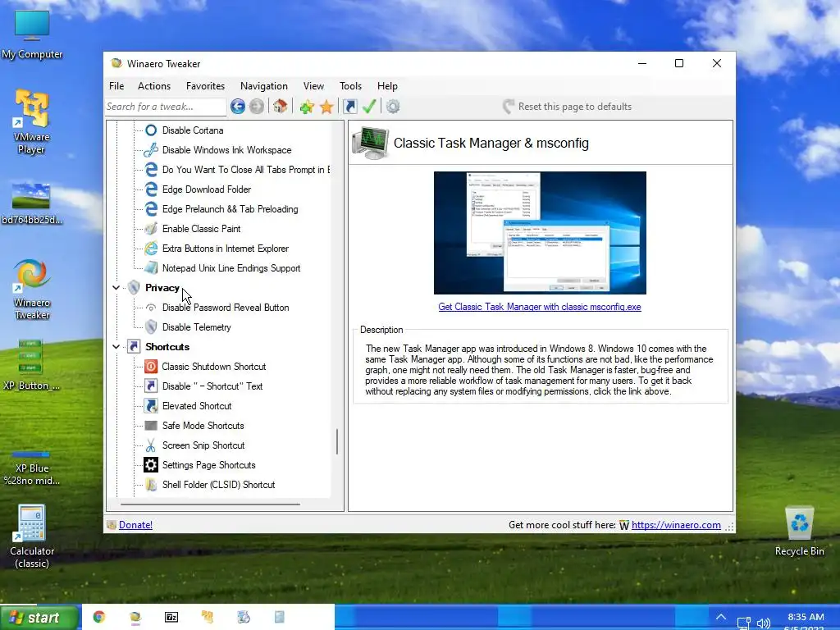Screen dimensions: 840x630
Task: Click the add to favorites star-plus icon
Action: click(x=307, y=107)
